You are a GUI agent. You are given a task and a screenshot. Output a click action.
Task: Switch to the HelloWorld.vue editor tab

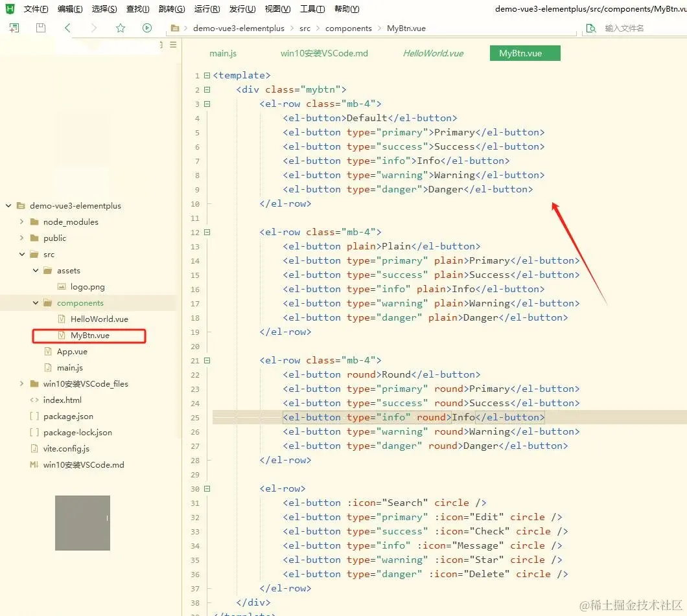434,53
